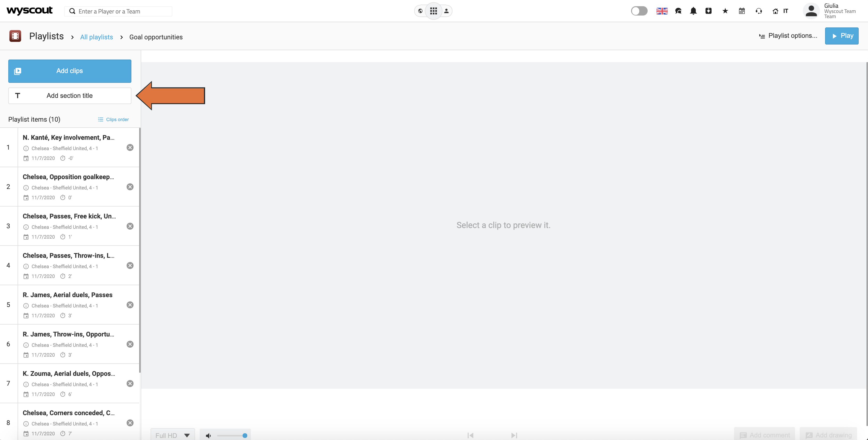Flip the theme toggle switch

[639, 11]
